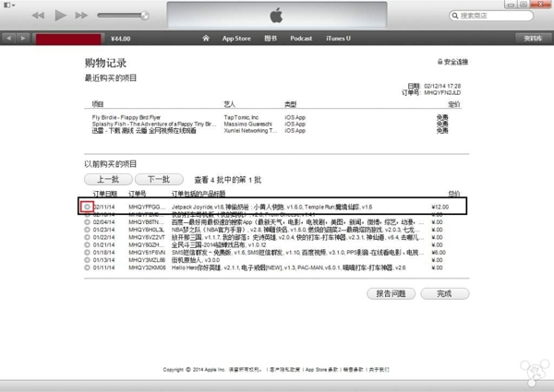Select the order dated 02/04/14

coord(87,222)
